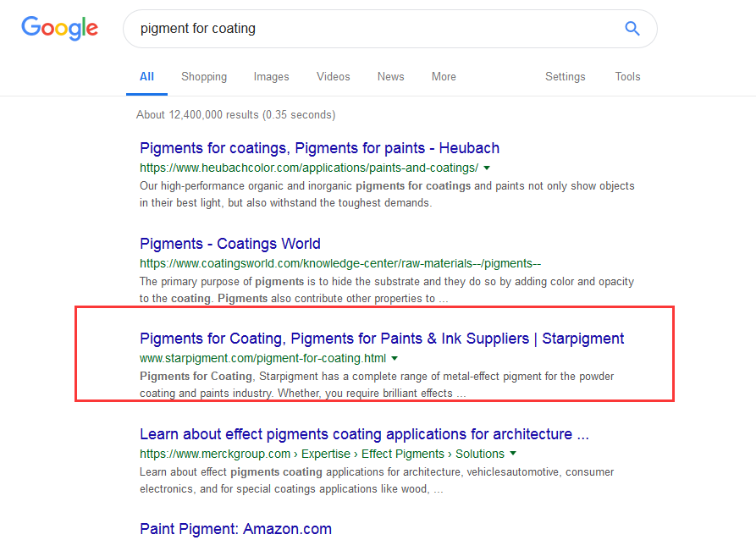The image size is (756, 540).
Task: Open Settings in search toolbar
Action: pos(565,77)
